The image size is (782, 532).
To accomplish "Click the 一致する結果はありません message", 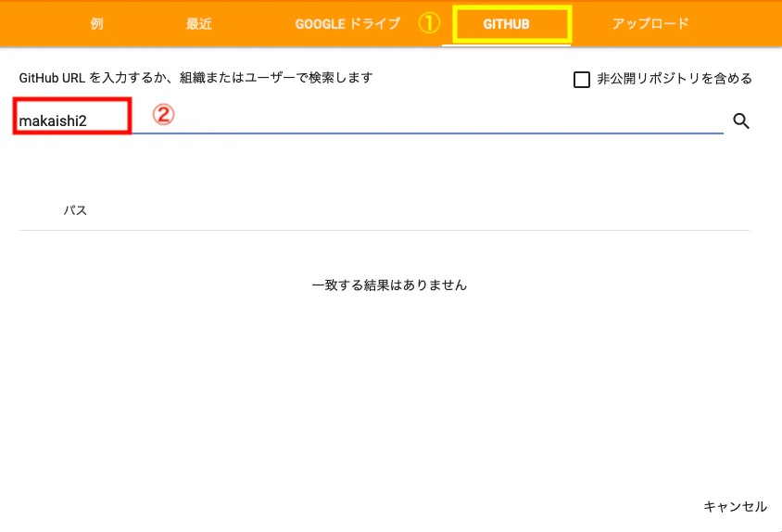I will (389, 285).
